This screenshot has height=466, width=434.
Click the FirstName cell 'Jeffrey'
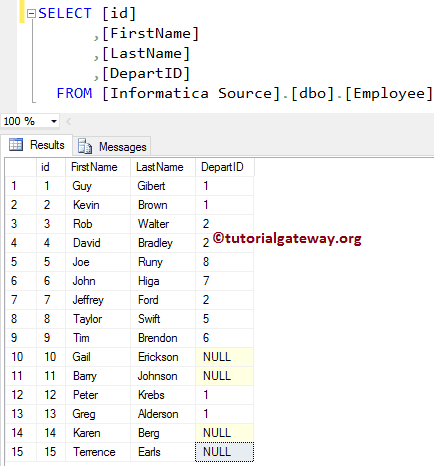click(x=98, y=300)
